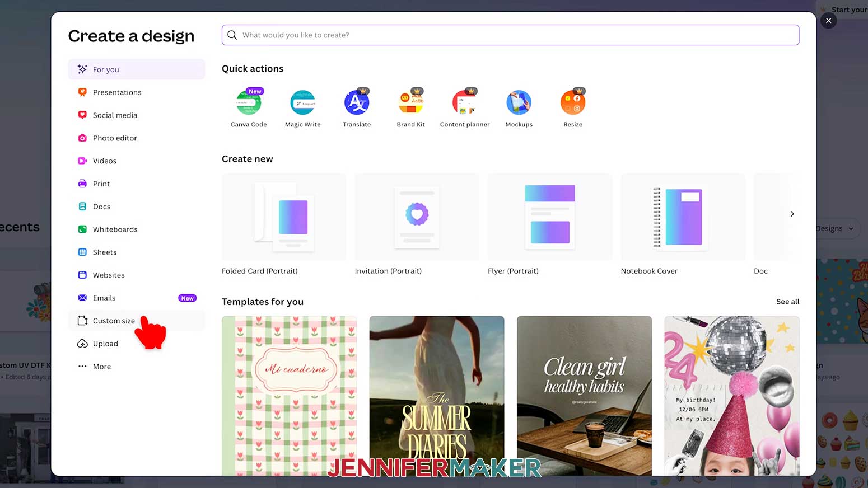Open the Mockups quick action
The image size is (868, 488).
point(519,109)
